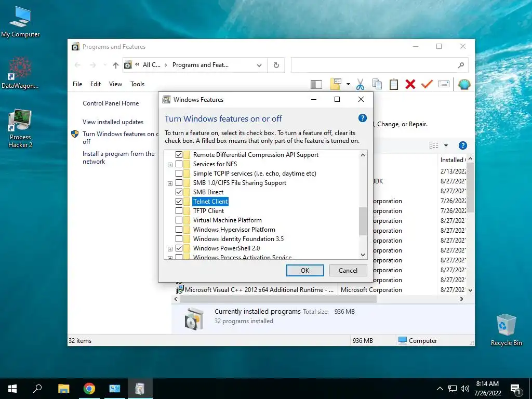Click the folder options toolbar icon

[335, 84]
